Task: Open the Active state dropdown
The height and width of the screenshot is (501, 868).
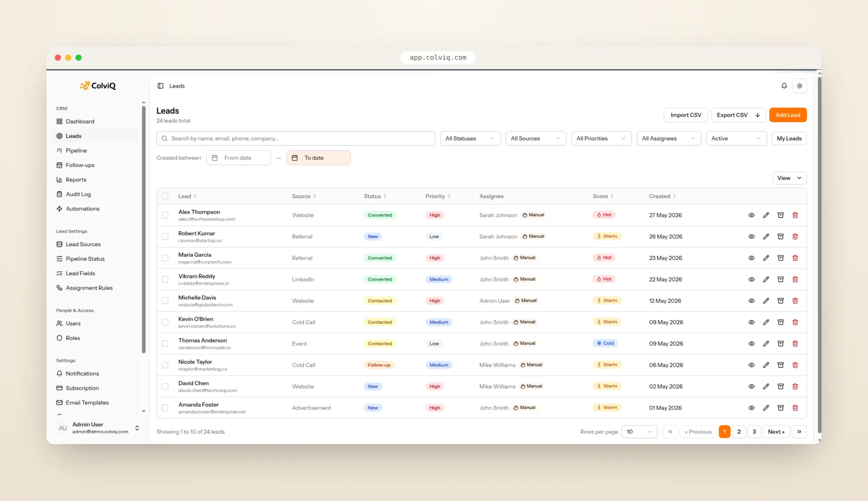Action: point(736,138)
